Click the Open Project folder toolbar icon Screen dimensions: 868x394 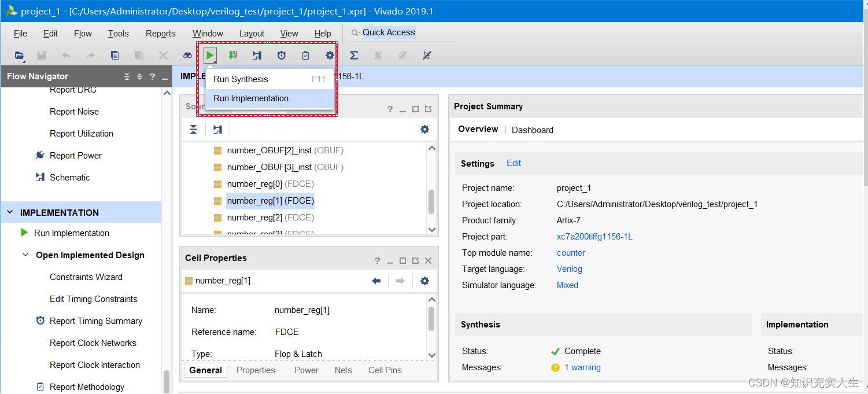point(19,56)
